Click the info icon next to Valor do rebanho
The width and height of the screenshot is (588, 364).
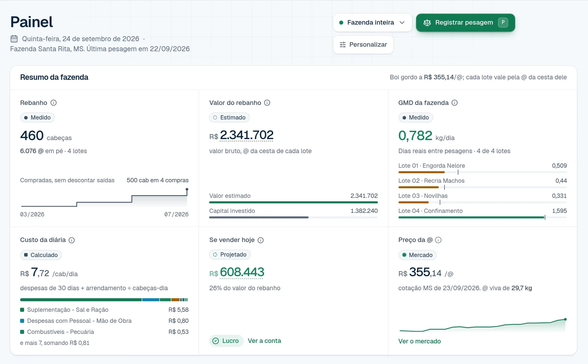point(267,103)
